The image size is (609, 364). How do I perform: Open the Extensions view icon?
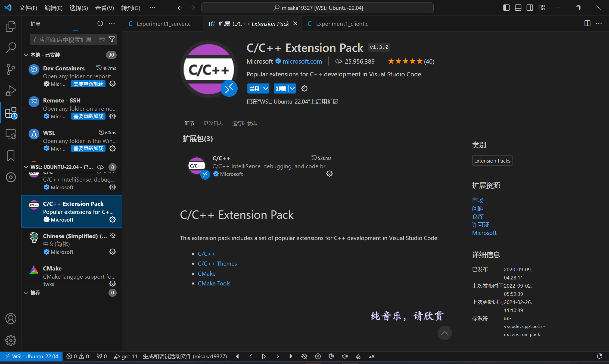point(11,113)
